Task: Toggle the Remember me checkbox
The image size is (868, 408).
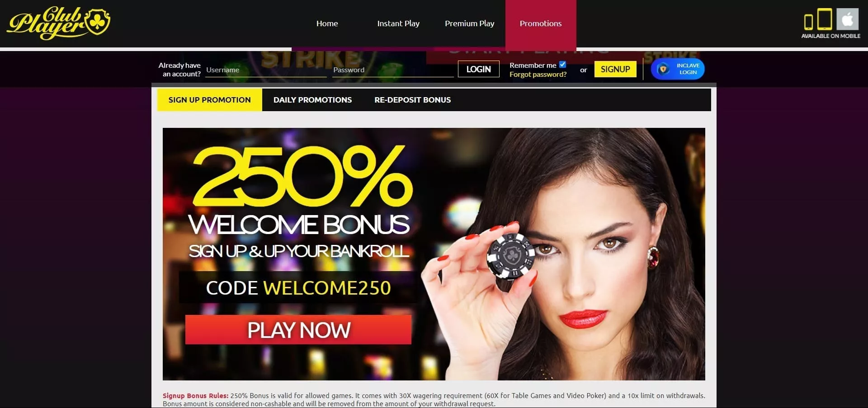Action: coord(562,65)
